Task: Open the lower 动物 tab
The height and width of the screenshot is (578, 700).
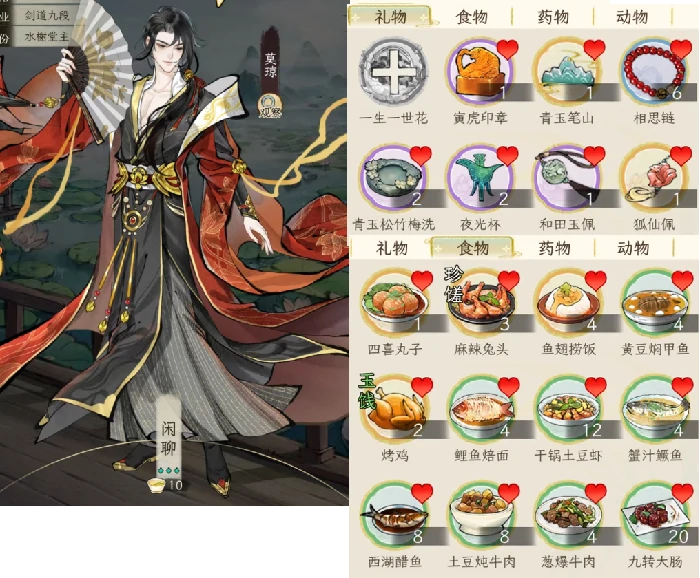Action: click(633, 248)
